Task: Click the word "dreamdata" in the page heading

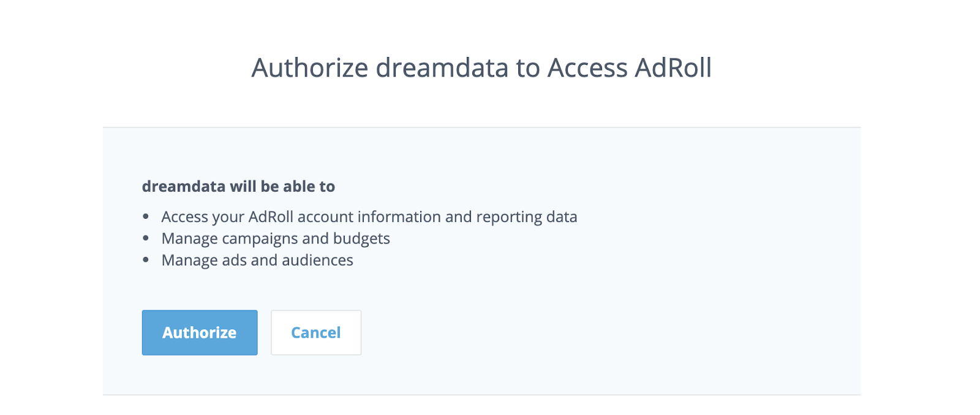Action: point(442,67)
